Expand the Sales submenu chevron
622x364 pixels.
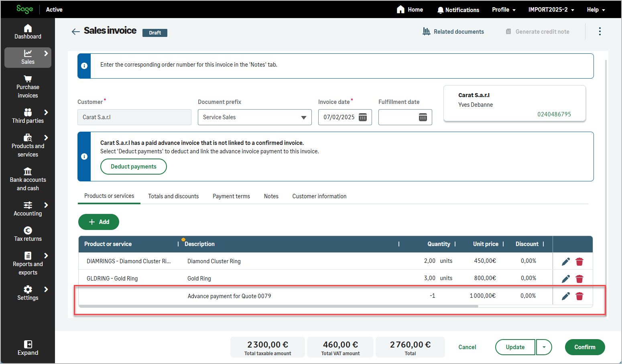(46, 53)
